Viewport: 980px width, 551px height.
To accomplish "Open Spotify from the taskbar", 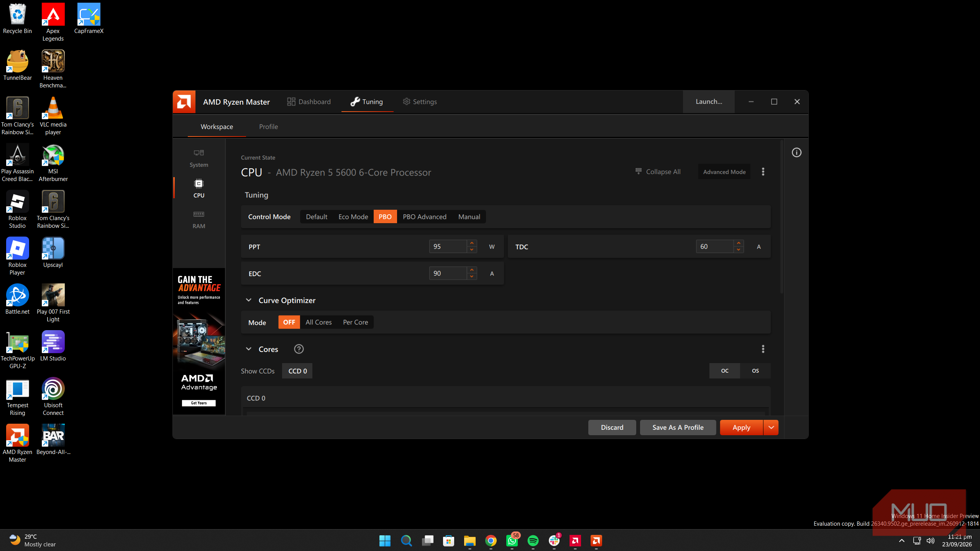I will (533, 541).
